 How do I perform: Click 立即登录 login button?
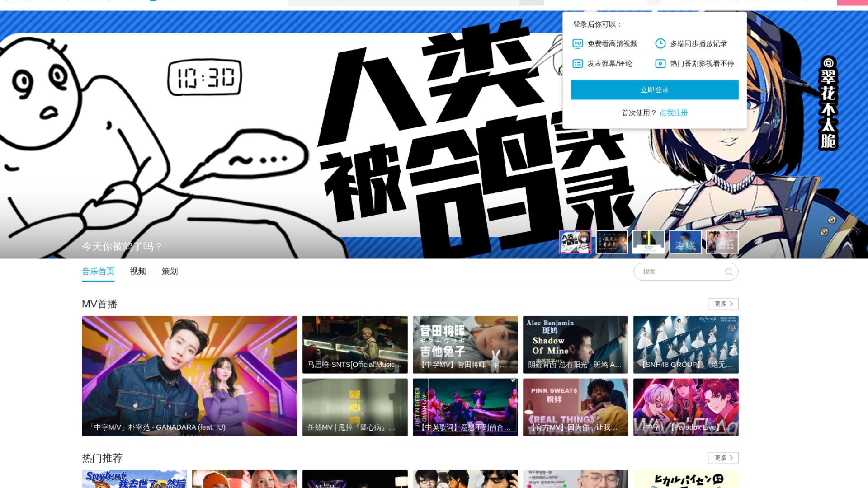[x=655, y=90]
